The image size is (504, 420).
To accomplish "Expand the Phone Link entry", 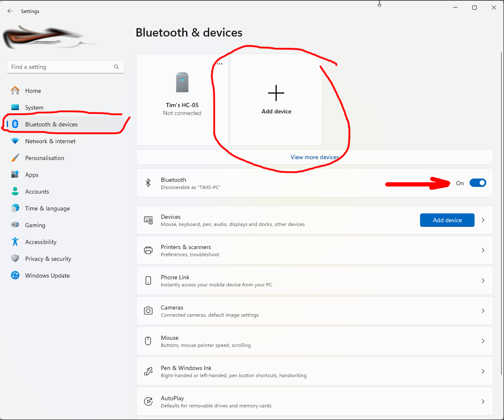I will coord(483,280).
